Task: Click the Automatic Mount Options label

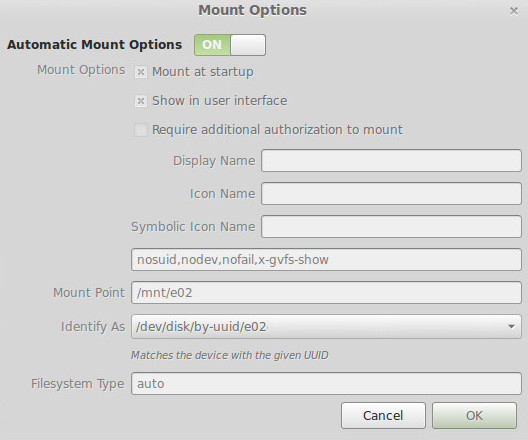Action: coord(95,45)
